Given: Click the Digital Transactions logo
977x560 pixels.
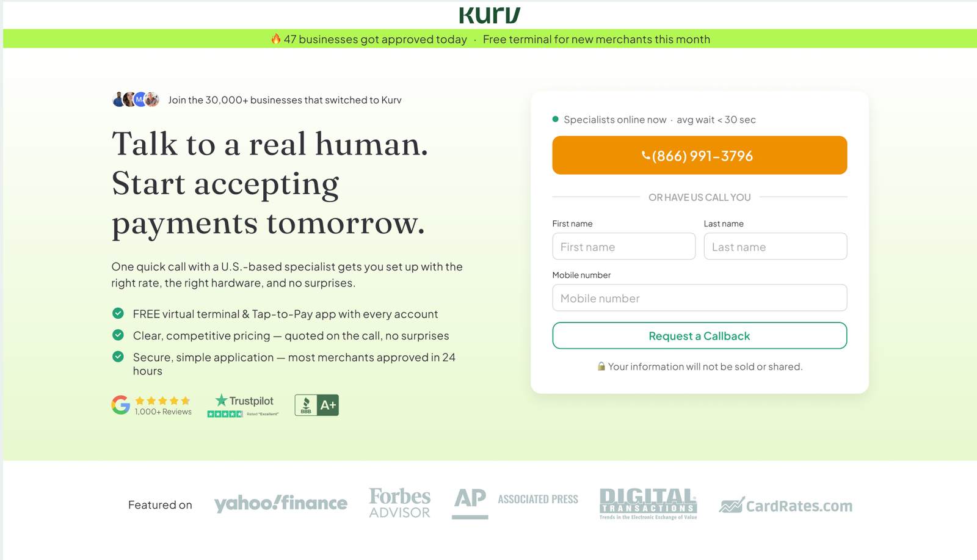Looking at the screenshot, I should coord(648,504).
